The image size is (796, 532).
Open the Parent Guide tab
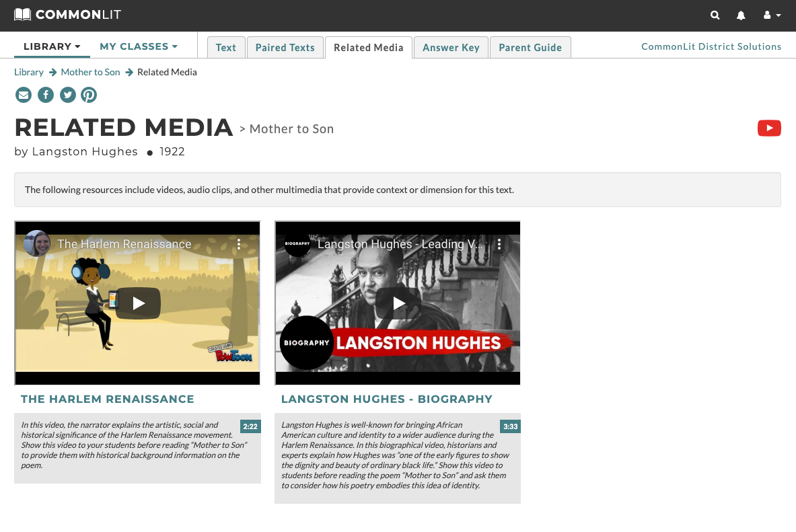point(530,47)
